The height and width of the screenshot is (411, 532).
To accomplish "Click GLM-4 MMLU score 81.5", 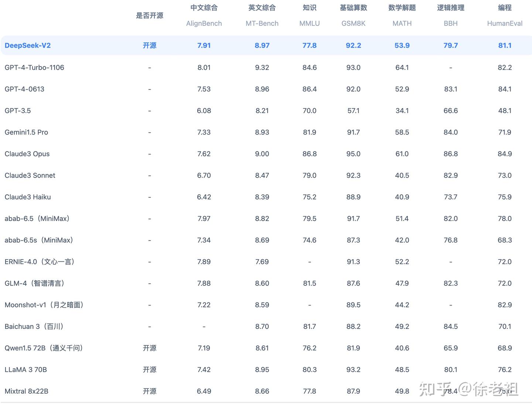I will (x=310, y=283).
